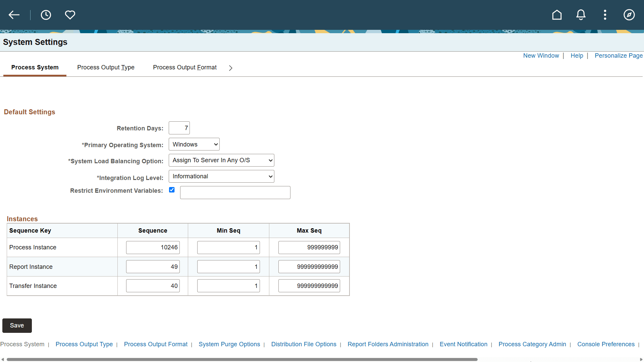Open bottom Process Output Type link

tap(84, 344)
